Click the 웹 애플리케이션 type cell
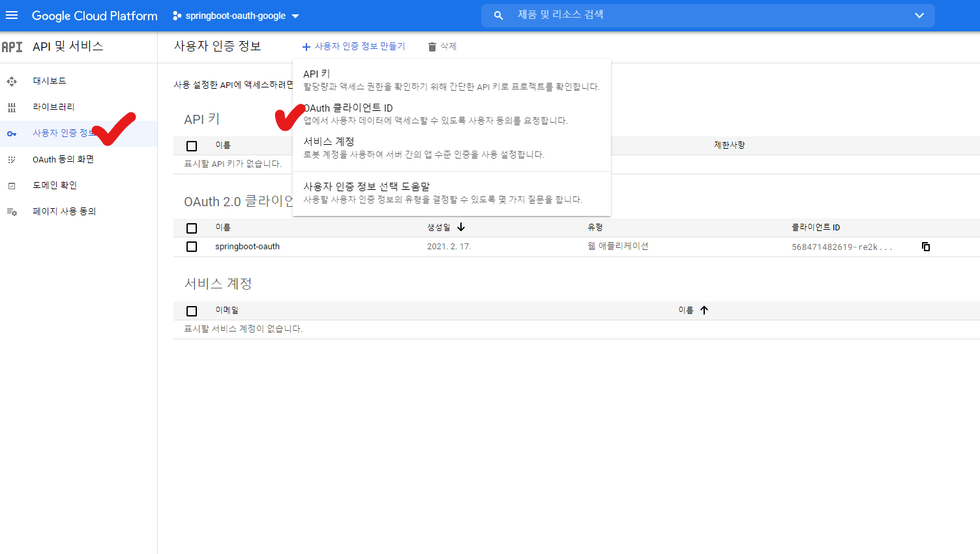 point(618,246)
